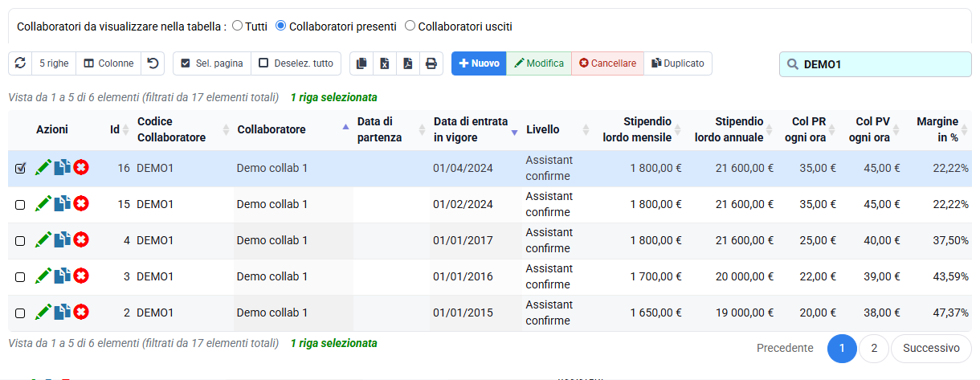This screenshot has width=980, height=380.
Task: Sort by Data di entrata in vigore
Action: (476, 129)
